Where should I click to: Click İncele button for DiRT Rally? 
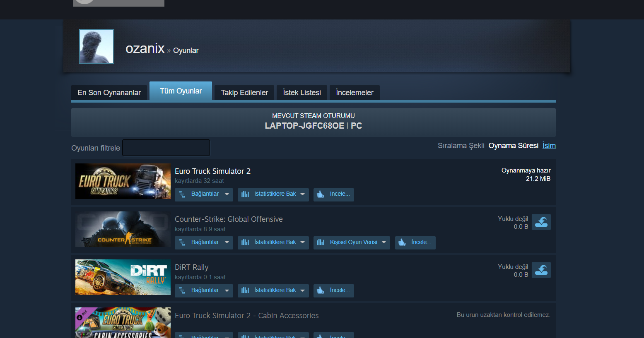[334, 290]
